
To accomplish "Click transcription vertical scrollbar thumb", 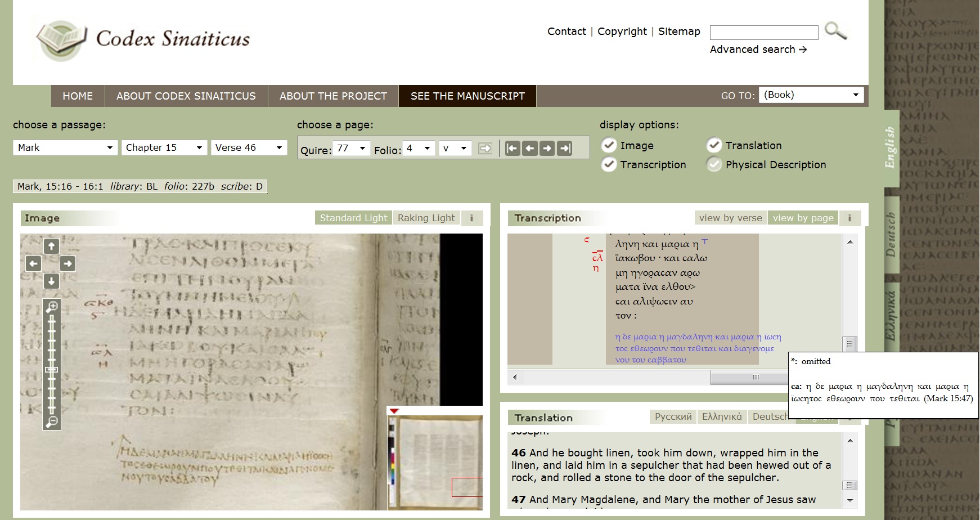I will click(x=849, y=343).
